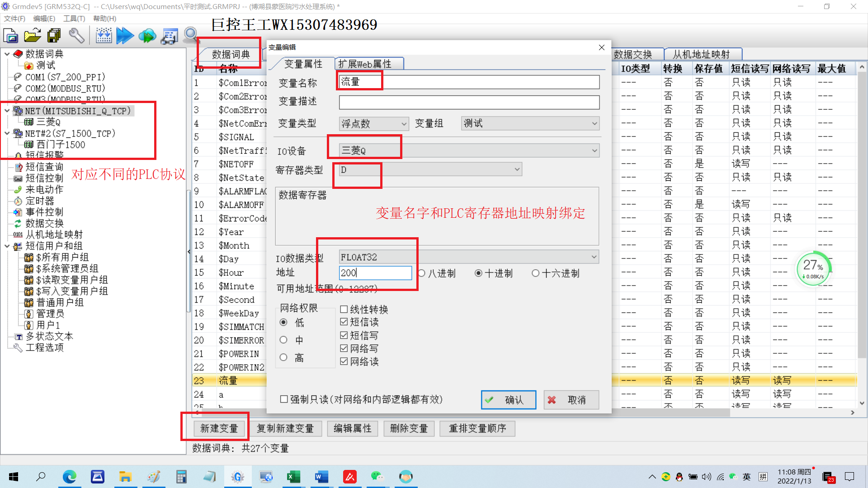Click the open project folder icon
This screenshot has width=868, height=488.
32,35
